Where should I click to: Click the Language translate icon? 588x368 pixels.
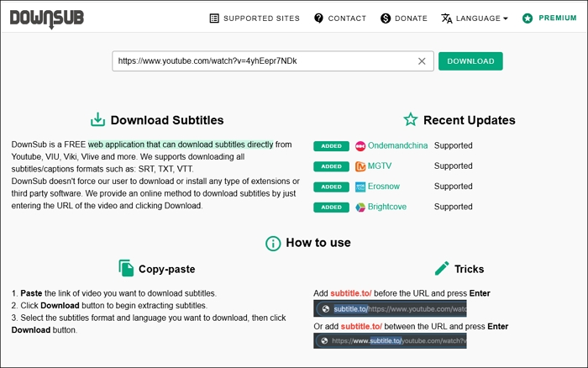pyautogui.click(x=447, y=18)
